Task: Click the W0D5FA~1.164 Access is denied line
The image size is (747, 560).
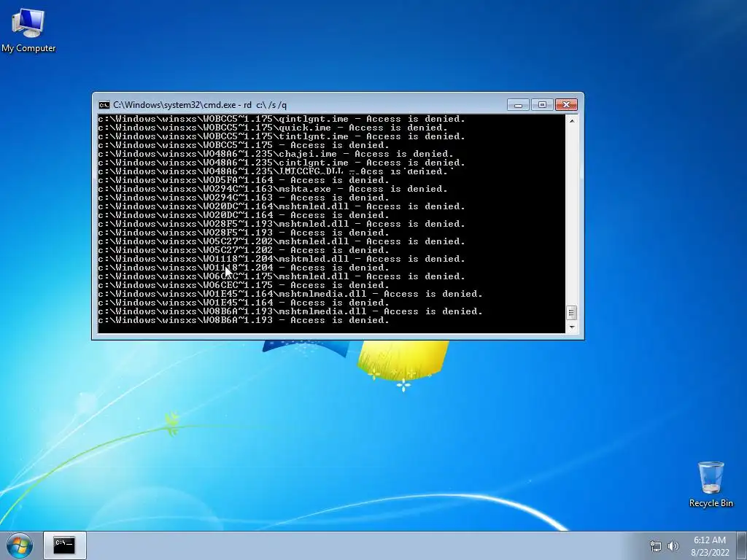Action: [244, 181]
